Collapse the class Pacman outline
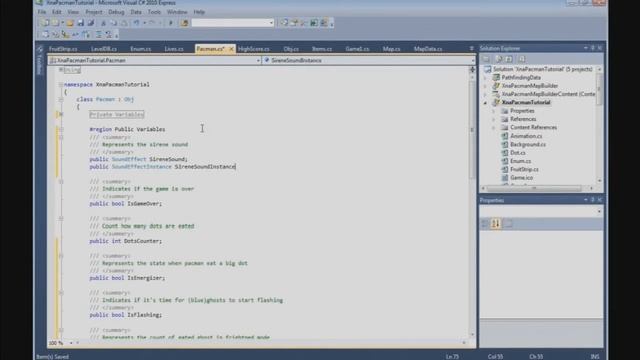The image size is (640, 360). pyautogui.click(x=61, y=99)
